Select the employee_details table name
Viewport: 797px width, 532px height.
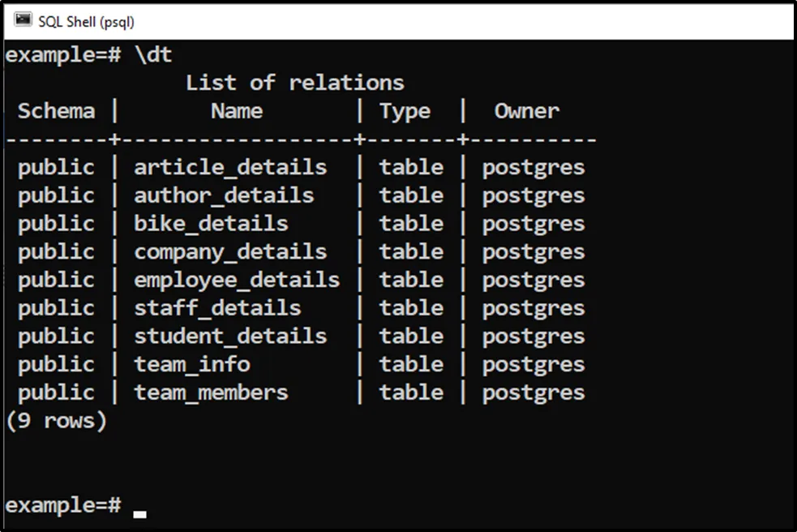click(x=237, y=280)
